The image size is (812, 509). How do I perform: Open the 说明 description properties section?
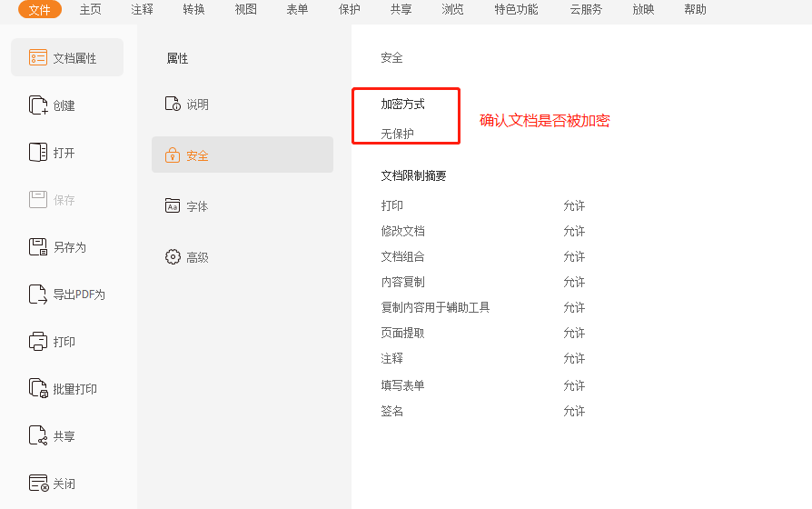(197, 105)
